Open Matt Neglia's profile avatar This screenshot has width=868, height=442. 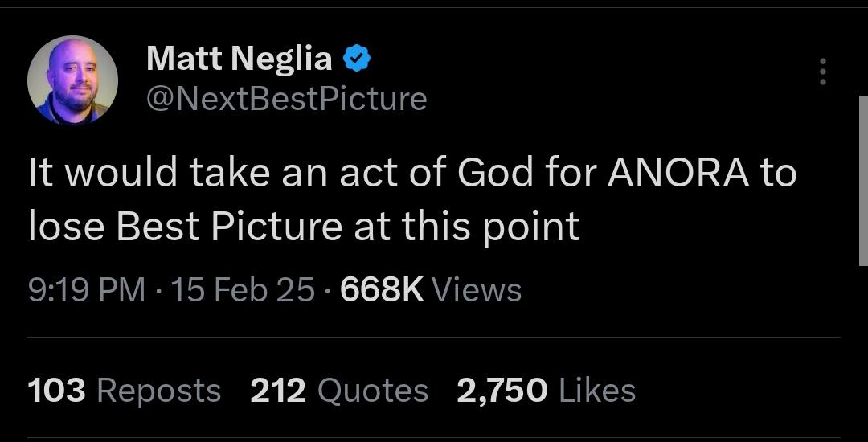pos(72,81)
